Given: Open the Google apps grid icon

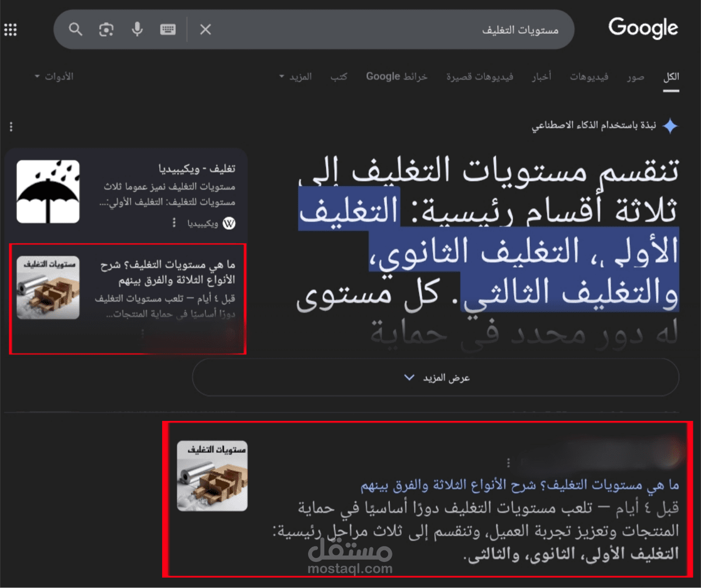Looking at the screenshot, I should (10, 29).
